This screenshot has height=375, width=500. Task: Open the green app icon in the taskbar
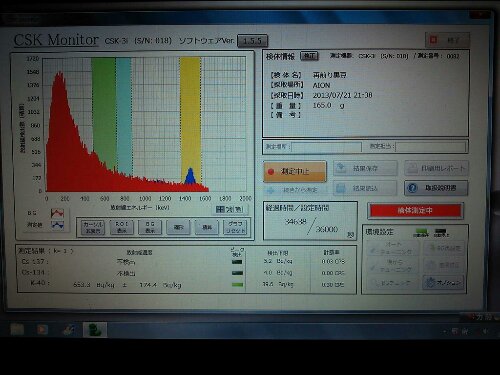point(95,330)
